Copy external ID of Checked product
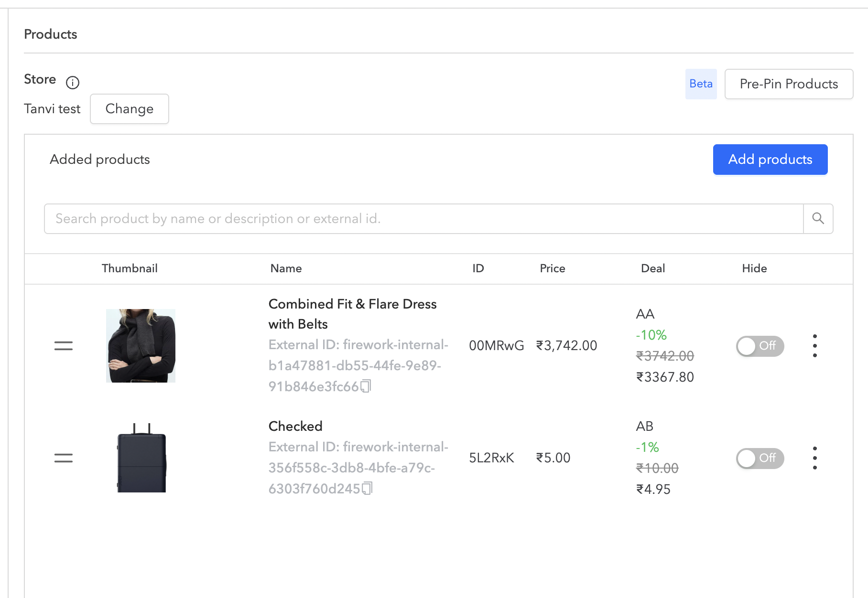 pyautogui.click(x=367, y=488)
